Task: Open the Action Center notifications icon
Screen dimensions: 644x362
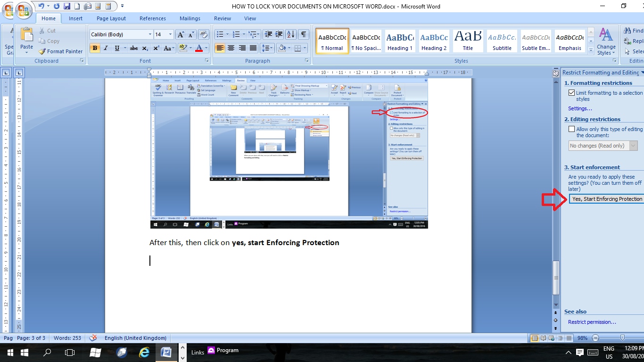Action: tap(580, 352)
